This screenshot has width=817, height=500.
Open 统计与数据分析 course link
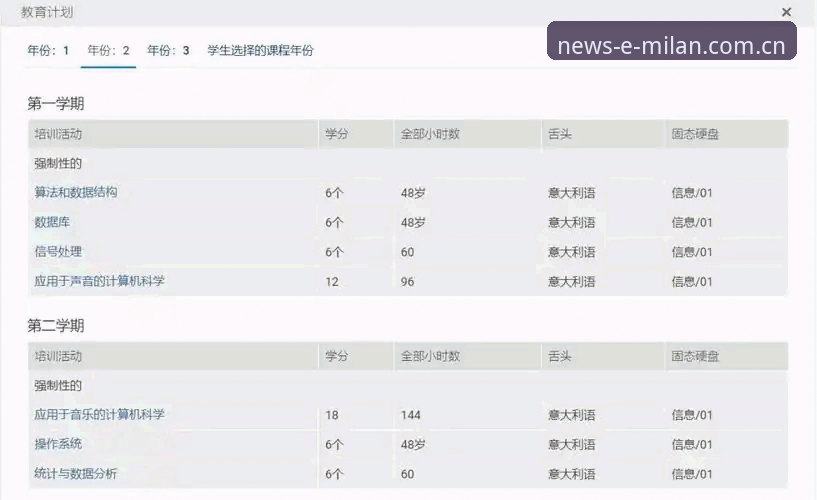(76, 473)
